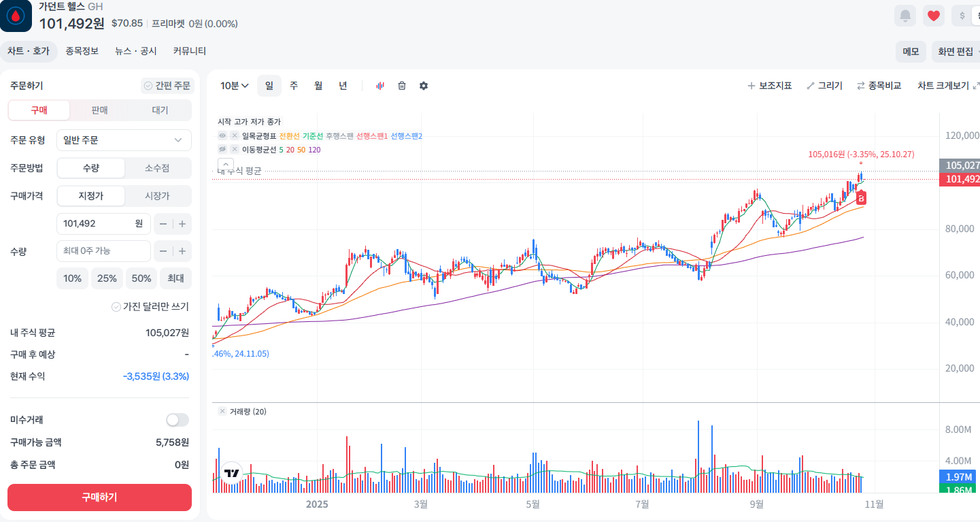Click the red heart favorite icon

pyautogui.click(x=934, y=16)
